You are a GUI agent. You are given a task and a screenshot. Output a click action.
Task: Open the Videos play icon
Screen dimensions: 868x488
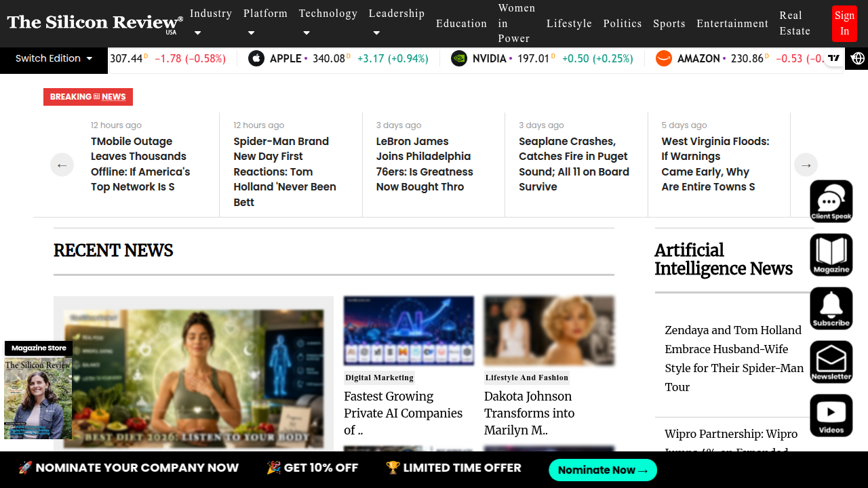[x=831, y=415]
